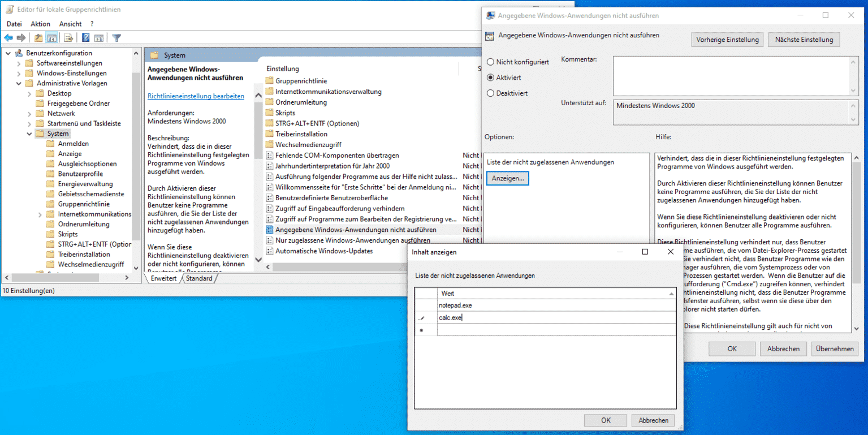Click the export list toolbar icon

[x=68, y=37]
